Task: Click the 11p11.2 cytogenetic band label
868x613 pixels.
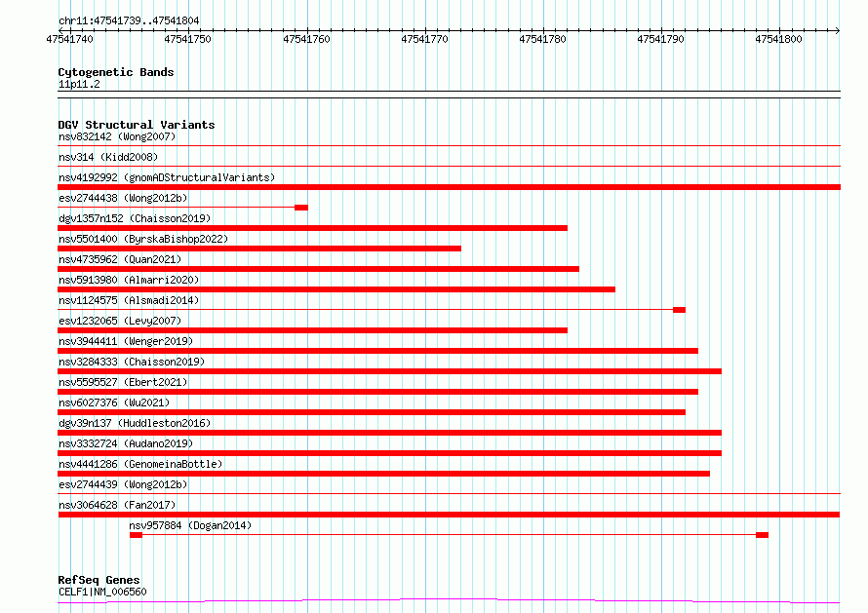Action: 79,84
